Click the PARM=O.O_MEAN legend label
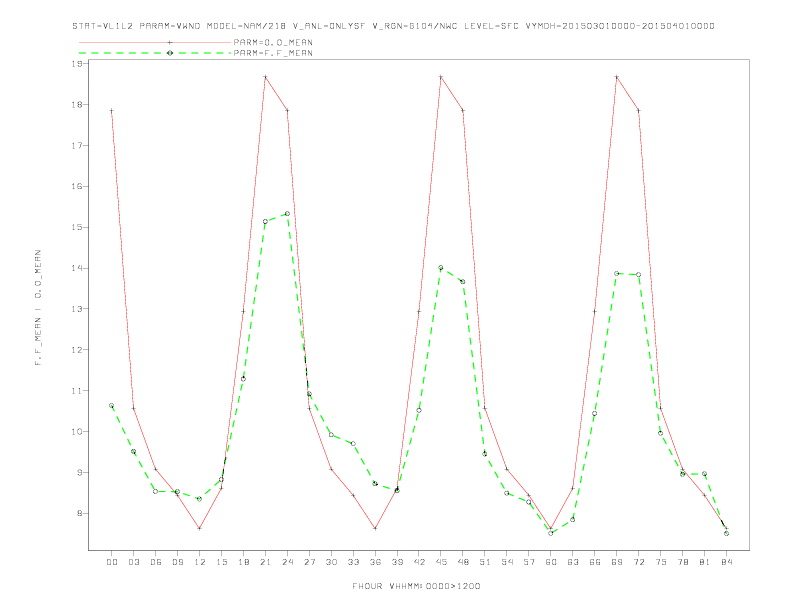 point(273,42)
